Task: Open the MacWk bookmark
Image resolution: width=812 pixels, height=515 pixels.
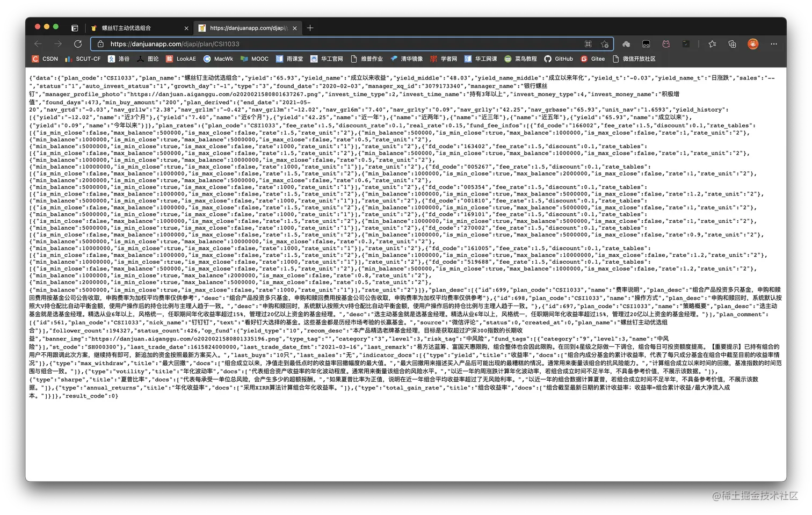Action: coord(219,59)
